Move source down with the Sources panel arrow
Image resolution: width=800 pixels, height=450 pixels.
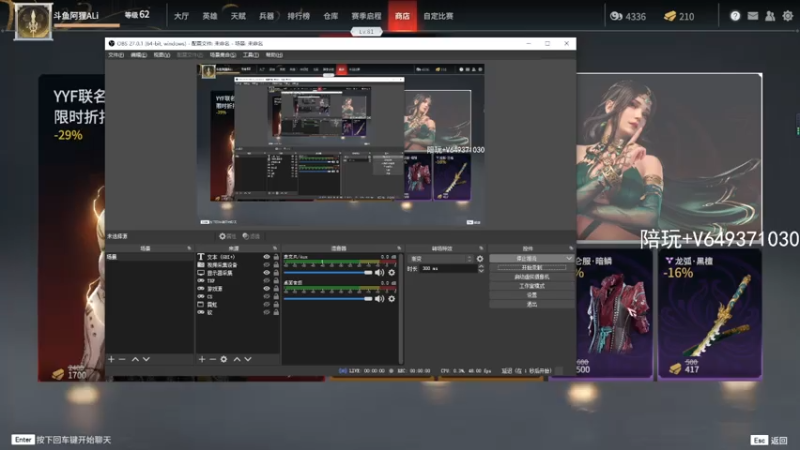point(248,359)
